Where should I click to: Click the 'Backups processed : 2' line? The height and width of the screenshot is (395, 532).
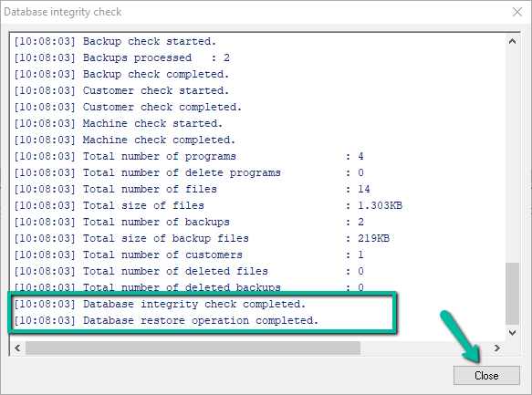[121, 57]
